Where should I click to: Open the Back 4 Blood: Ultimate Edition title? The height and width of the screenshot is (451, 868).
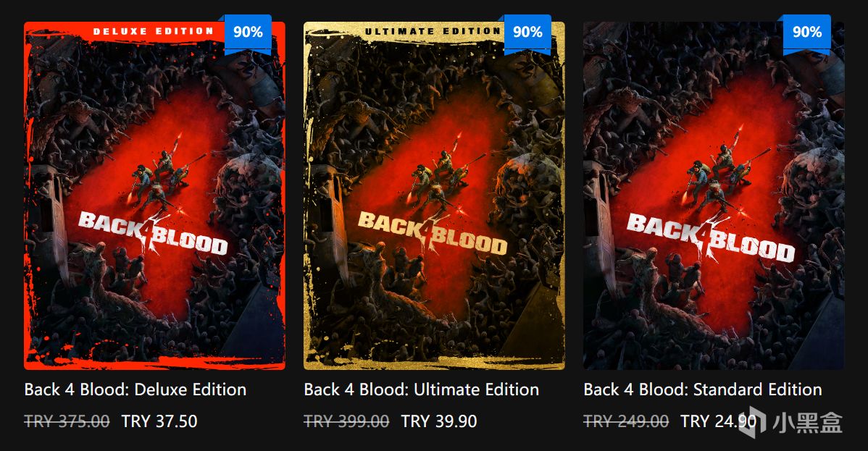pyautogui.click(x=421, y=389)
